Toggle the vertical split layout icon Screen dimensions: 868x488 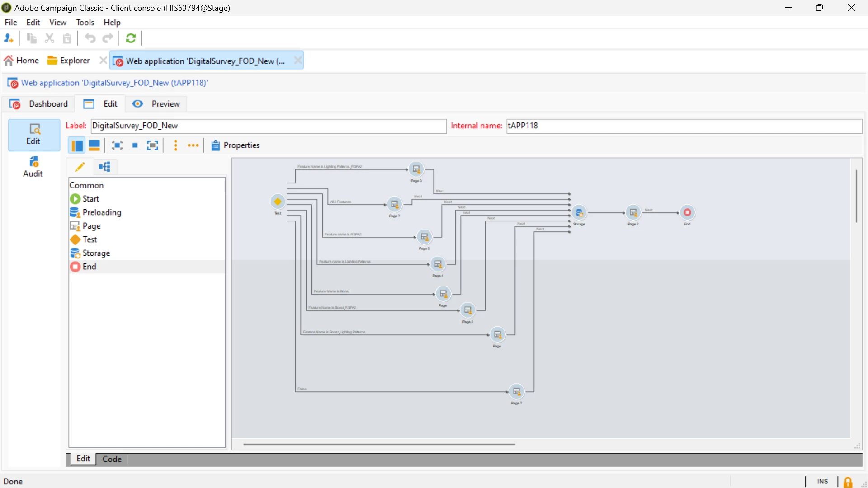(x=77, y=145)
